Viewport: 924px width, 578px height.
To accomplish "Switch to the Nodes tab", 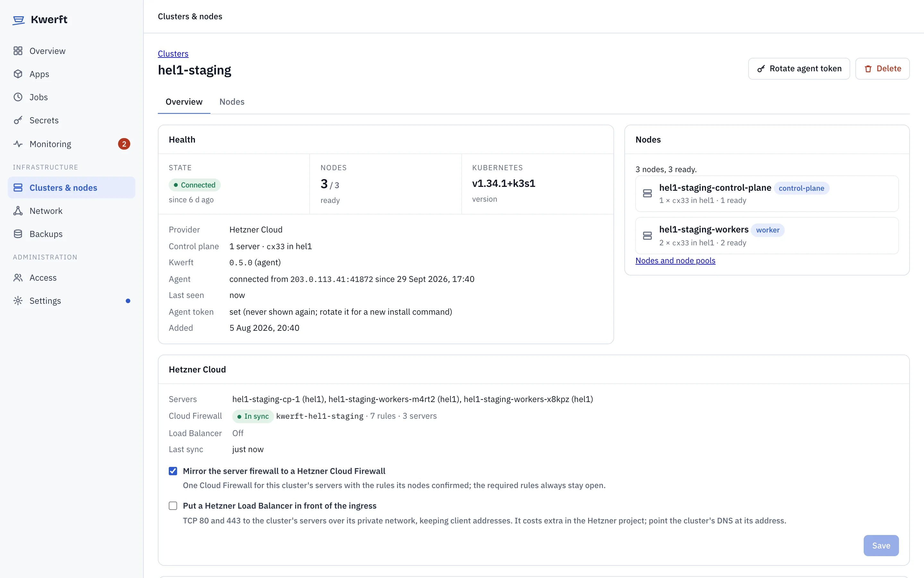I will [x=232, y=102].
